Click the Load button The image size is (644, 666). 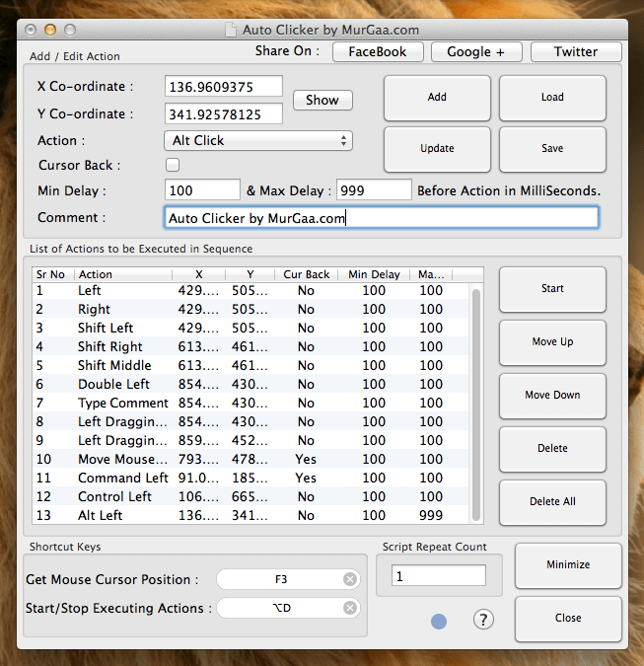(x=552, y=98)
